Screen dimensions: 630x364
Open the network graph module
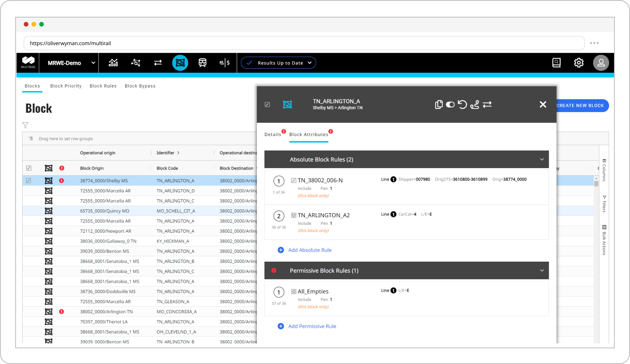tap(136, 63)
